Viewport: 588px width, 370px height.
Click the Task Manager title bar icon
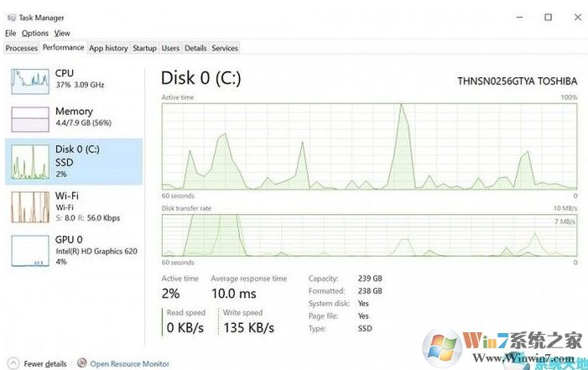[x=9, y=17]
